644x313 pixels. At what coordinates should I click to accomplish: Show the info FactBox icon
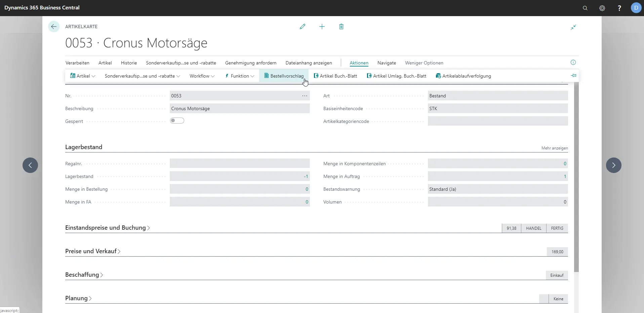(x=573, y=62)
